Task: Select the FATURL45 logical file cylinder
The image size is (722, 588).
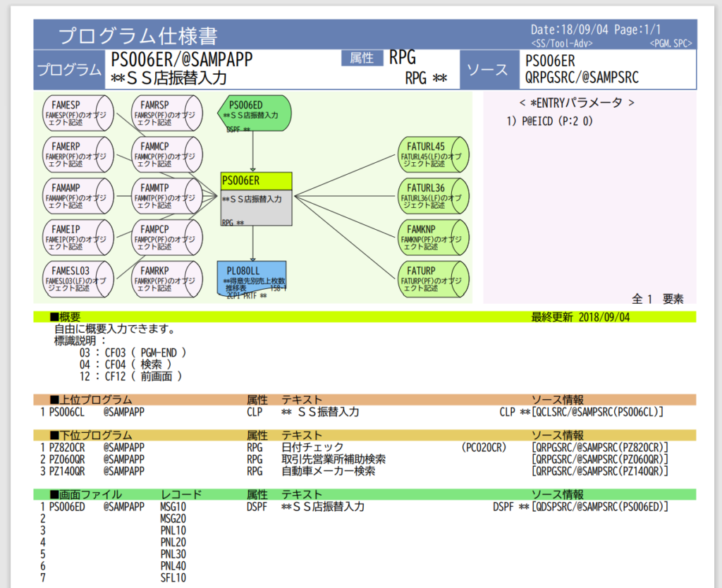Action: (433, 154)
